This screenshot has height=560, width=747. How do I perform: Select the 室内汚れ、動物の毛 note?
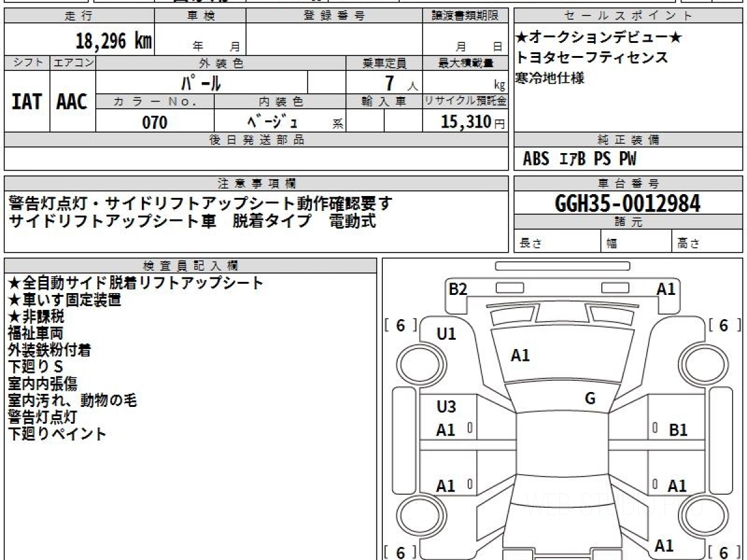pos(72,401)
